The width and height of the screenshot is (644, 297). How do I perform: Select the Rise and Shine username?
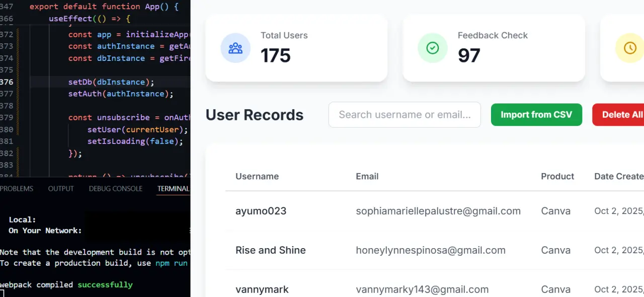[x=271, y=250]
